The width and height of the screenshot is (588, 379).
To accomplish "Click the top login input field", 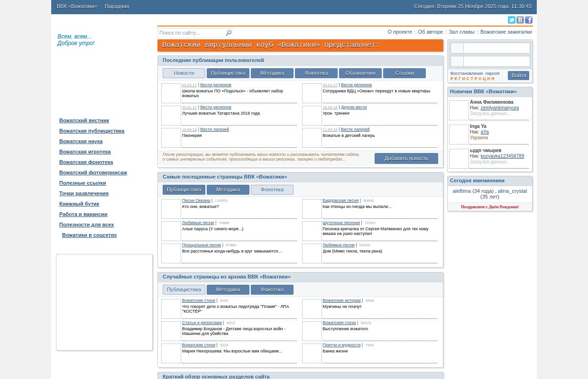I will tap(496, 48).
